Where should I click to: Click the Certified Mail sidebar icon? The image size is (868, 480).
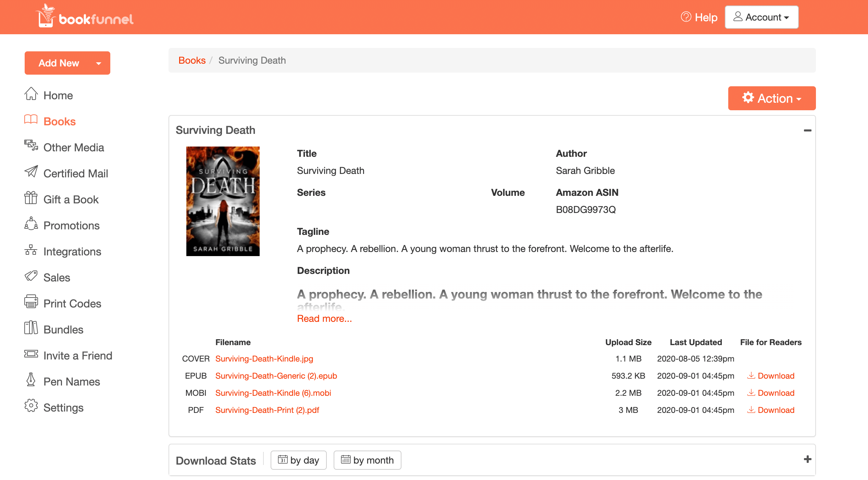pyautogui.click(x=30, y=173)
